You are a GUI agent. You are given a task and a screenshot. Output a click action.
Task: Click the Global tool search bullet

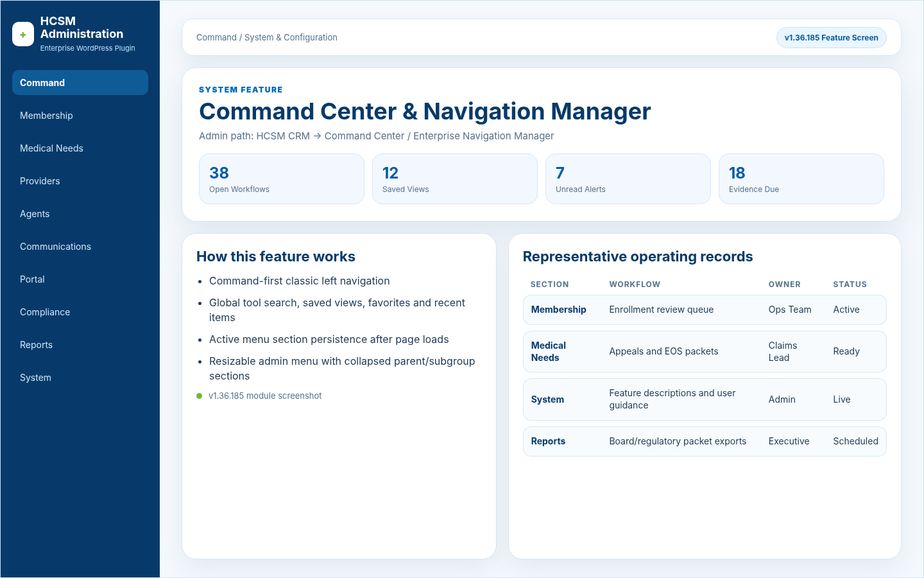(338, 310)
